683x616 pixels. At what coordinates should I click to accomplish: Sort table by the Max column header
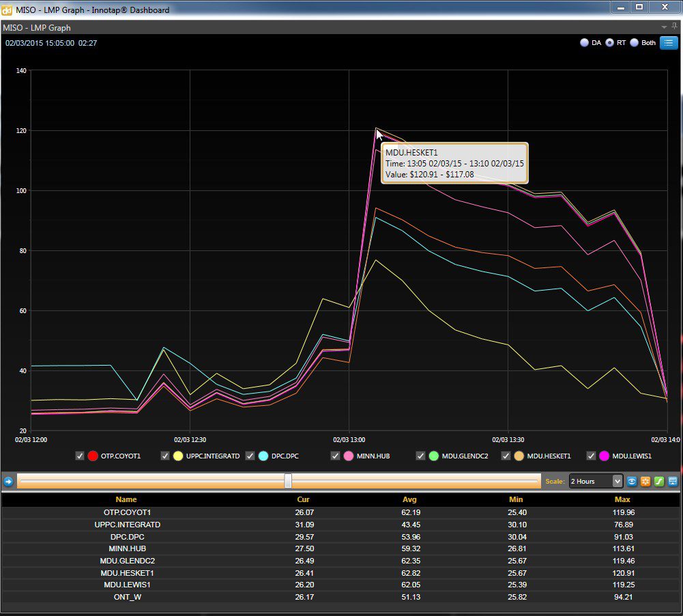pyautogui.click(x=622, y=499)
